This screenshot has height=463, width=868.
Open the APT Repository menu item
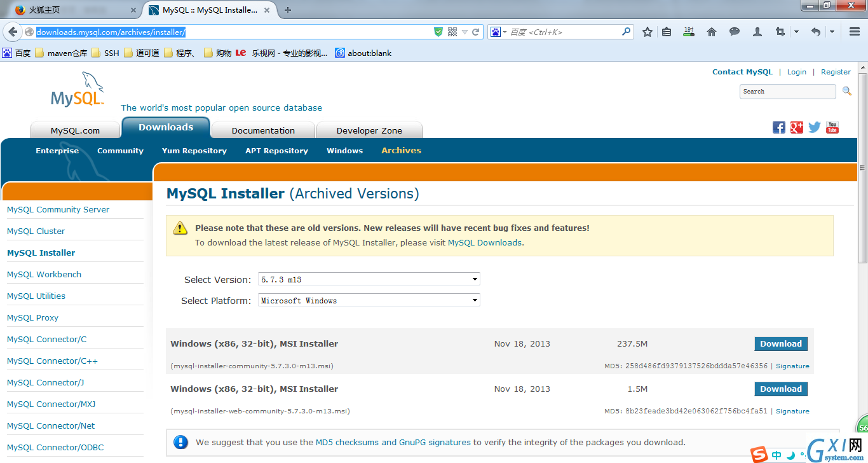pyautogui.click(x=276, y=151)
